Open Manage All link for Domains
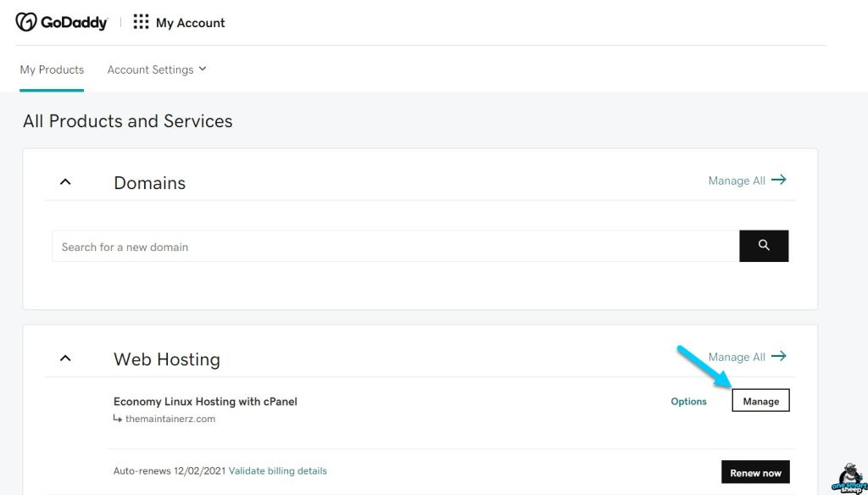 [736, 181]
